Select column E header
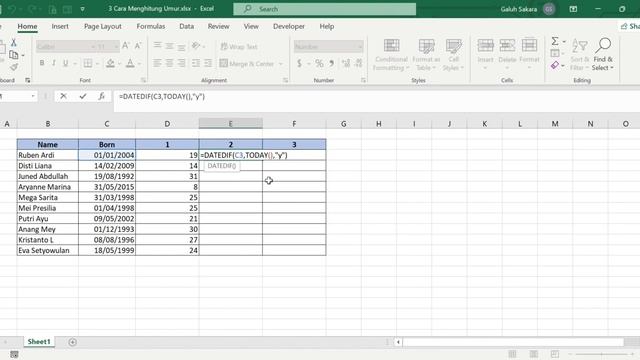This screenshot has height=360, width=640. click(231, 124)
